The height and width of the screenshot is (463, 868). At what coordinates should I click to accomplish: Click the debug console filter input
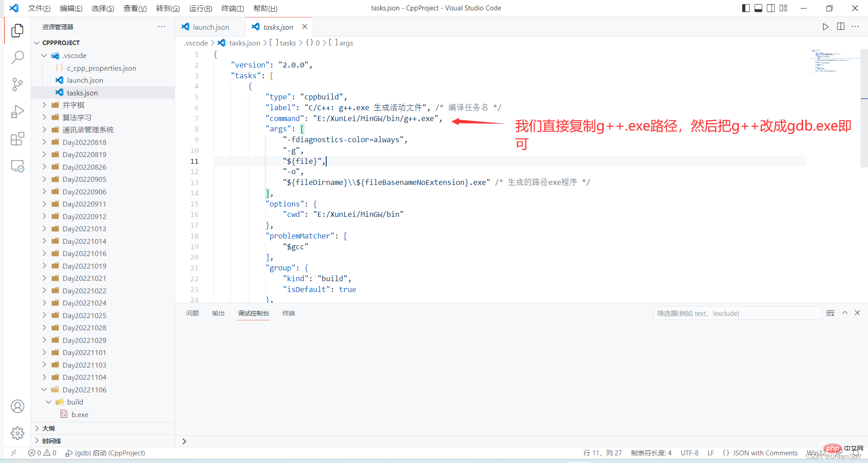737,313
